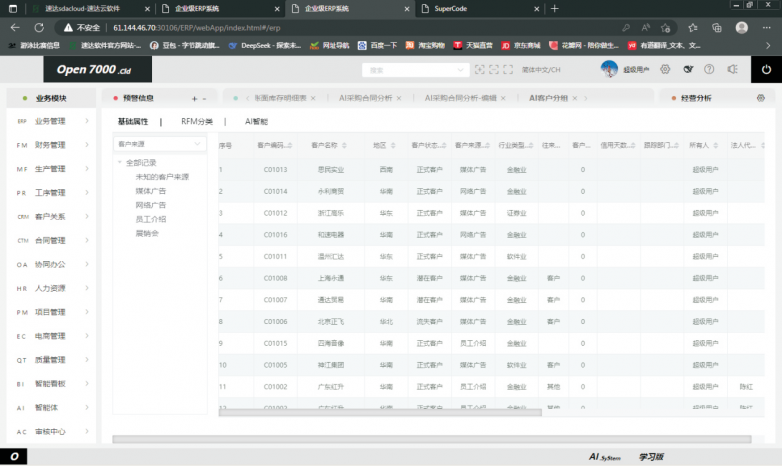Open the 客户来源 dropdown
This screenshot has height=466, width=782.
tap(160, 144)
